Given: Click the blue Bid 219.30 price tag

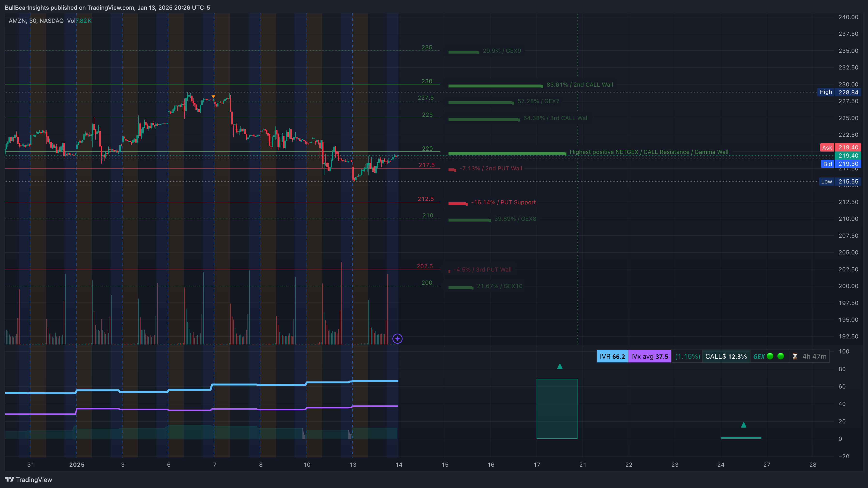Looking at the screenshot, I should [841, 164].
